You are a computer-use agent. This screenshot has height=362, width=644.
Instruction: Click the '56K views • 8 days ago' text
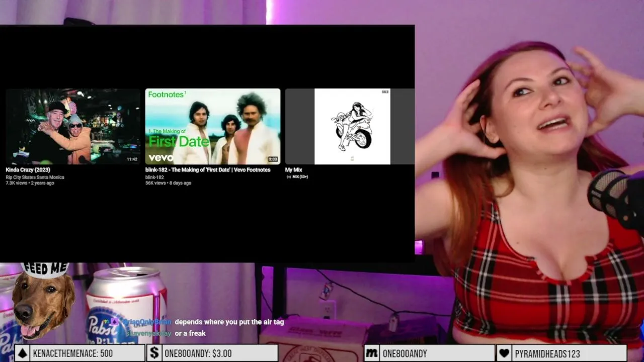coord(169,183)
